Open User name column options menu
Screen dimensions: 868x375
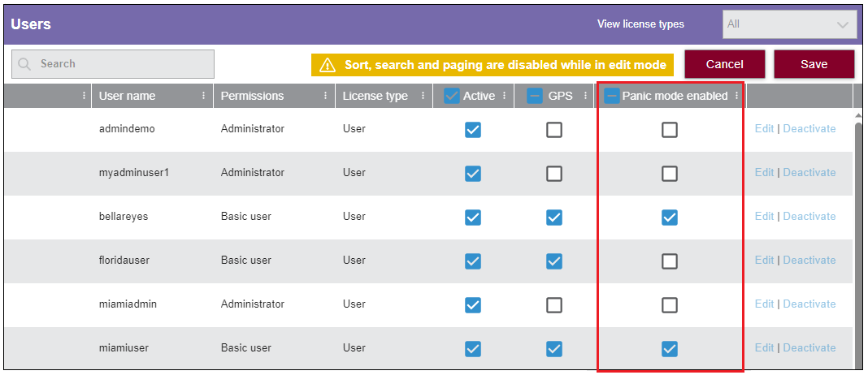pyautogui.click(x=203, y=96)
